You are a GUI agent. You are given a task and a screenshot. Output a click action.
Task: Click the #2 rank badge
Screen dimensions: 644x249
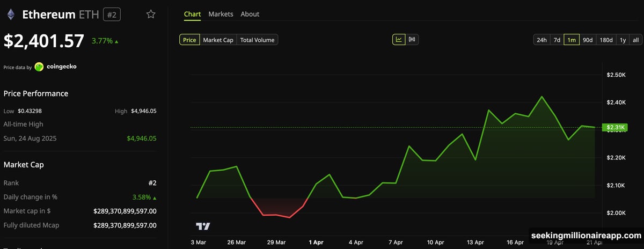coord(112,15)
